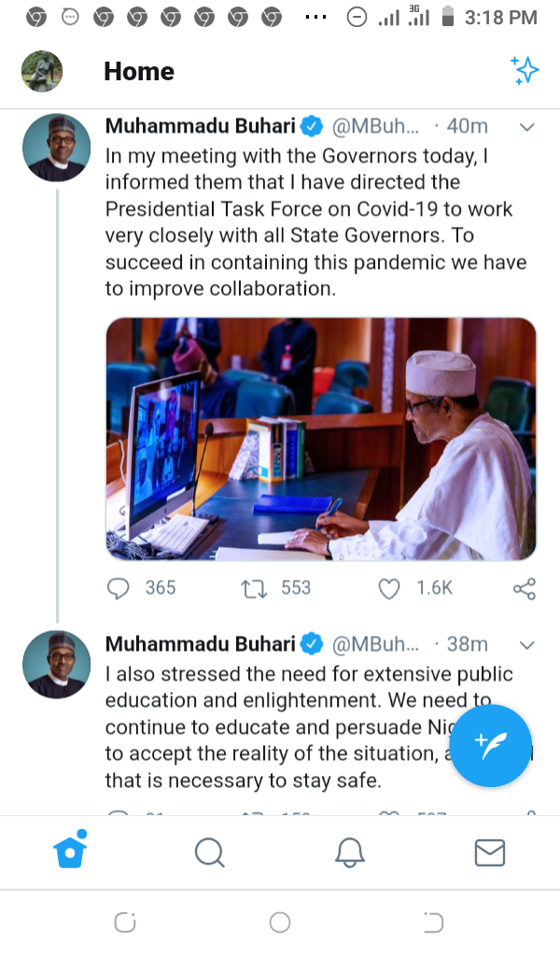This screenshot has width=560, height=956.
Task: Retweet the Governors meeting tweet
Action: 253,588
